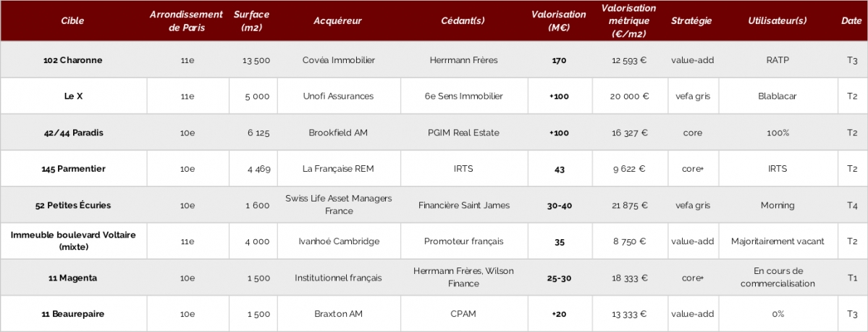
Task: Click the Cible column header
Action: 73,20
